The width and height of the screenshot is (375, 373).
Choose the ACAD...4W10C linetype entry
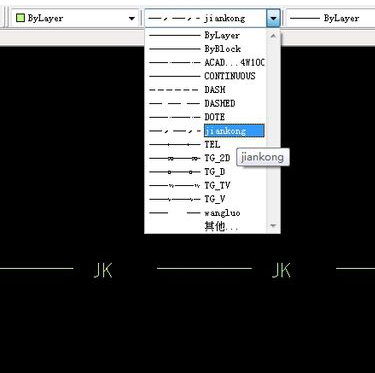[206, 62]
